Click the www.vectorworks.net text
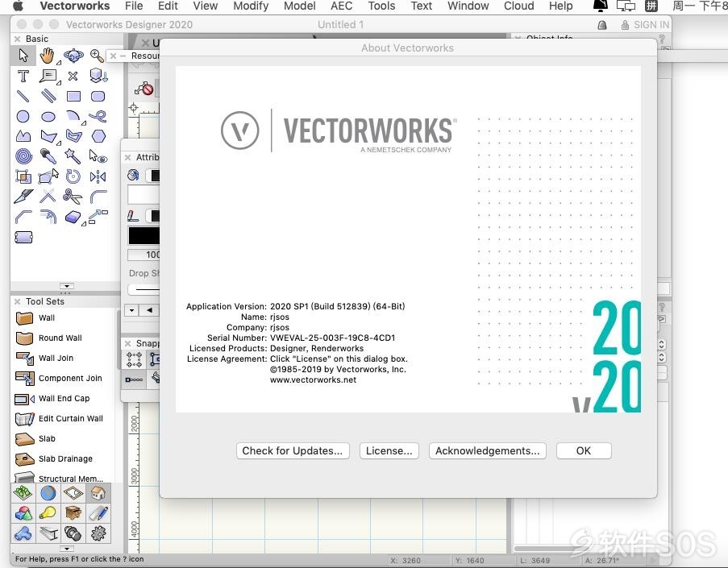 click(x=313, y=379)
